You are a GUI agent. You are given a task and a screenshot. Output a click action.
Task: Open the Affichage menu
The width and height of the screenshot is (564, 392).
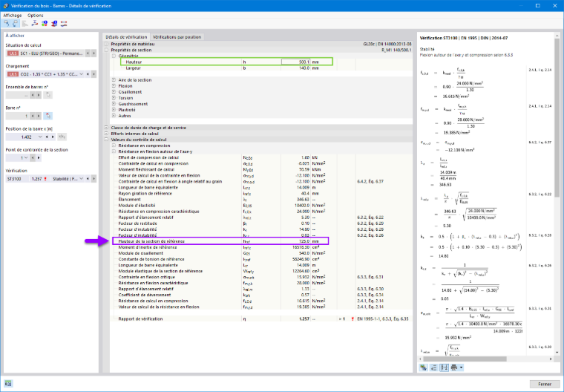coord(13,16)
